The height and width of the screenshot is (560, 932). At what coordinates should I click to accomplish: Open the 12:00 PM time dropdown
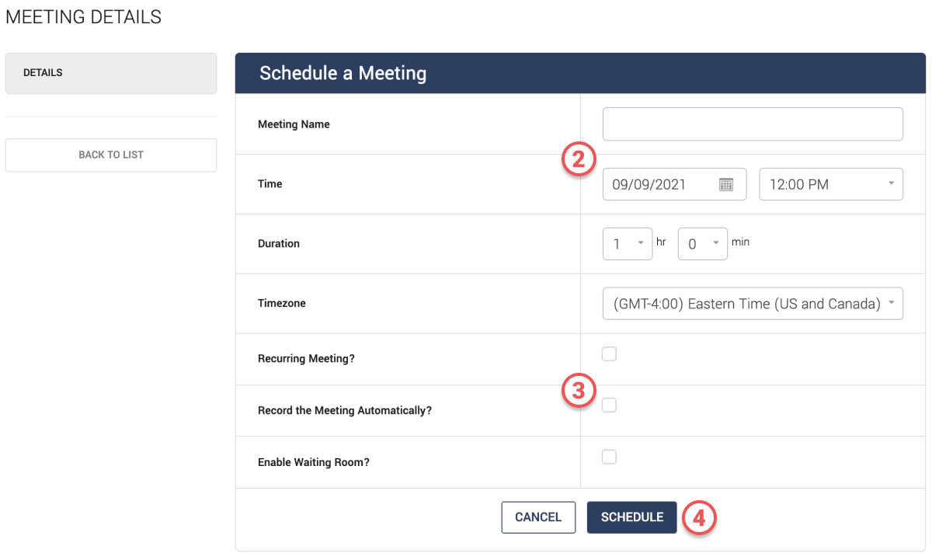831,184
